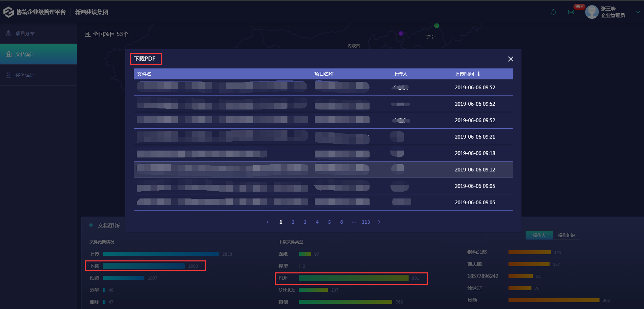Close the 下载PDF dialog

click(511, 59)
